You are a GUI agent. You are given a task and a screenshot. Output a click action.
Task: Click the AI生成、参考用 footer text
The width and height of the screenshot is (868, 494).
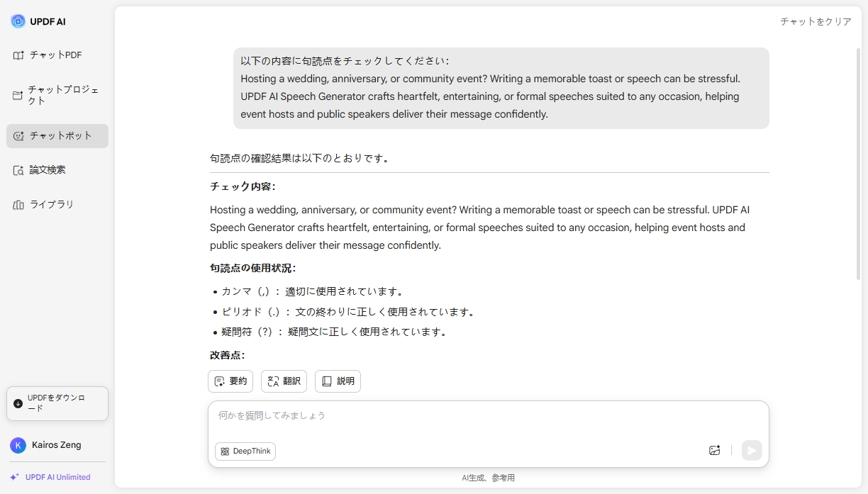pyautogui.click(x=488, y=478)
